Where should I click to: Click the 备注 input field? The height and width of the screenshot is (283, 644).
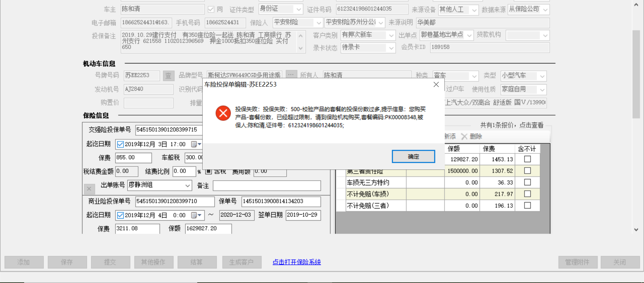[267, 186]
